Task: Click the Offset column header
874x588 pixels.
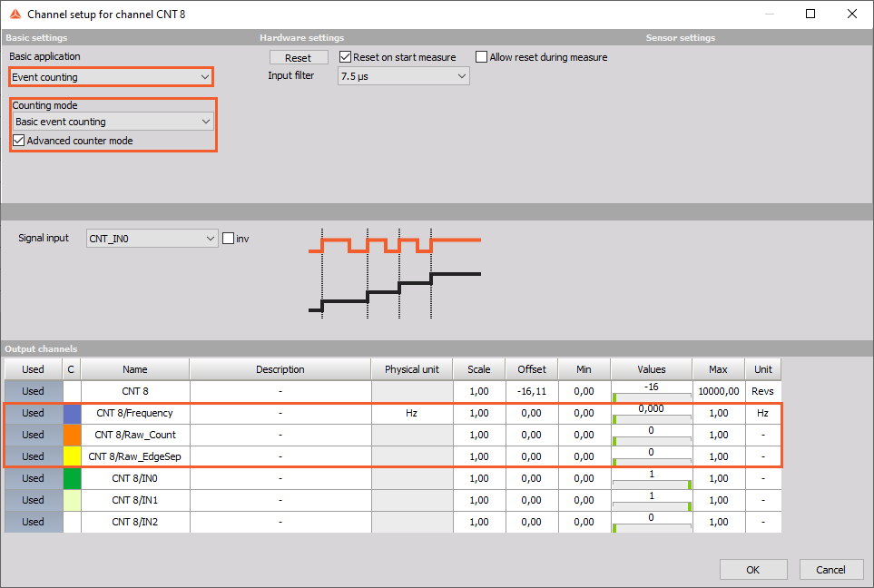Action: pyautogui.click(x=532, y=369)
